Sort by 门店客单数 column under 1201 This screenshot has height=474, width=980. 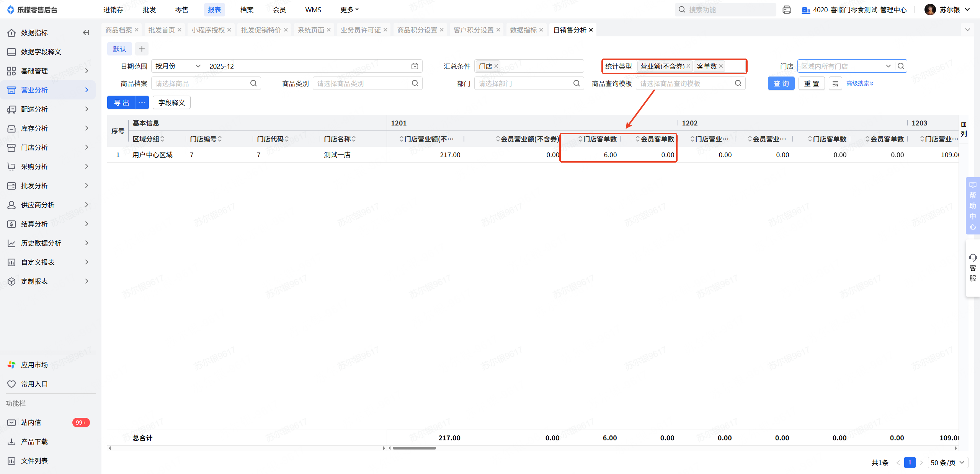[599, 139]
